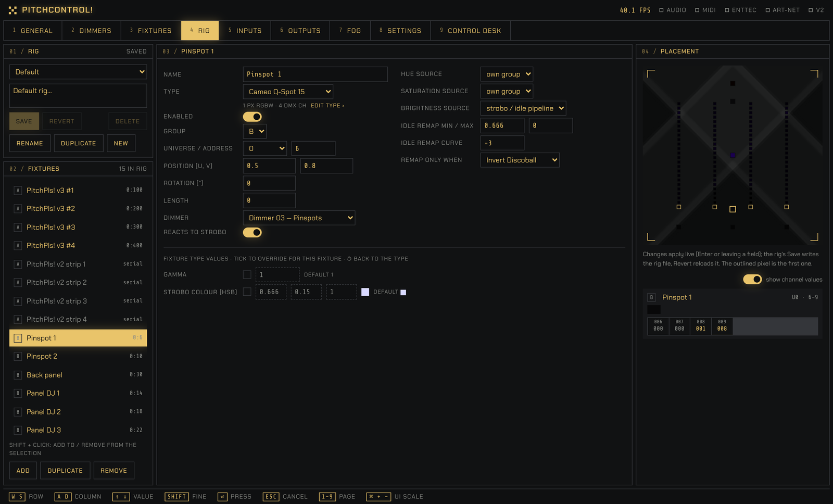
Task: Click group B badge of Back panel
Action: coord(18,375)
